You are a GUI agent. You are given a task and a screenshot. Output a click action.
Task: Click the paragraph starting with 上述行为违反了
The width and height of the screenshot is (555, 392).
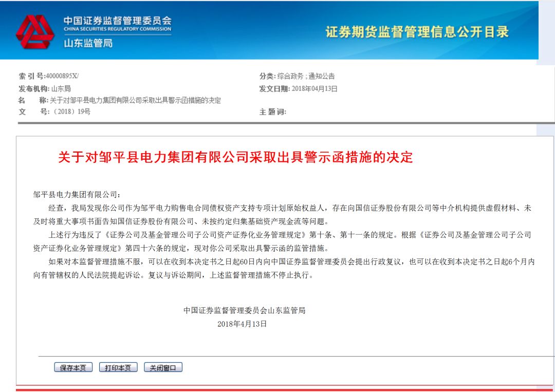[x=283, y=241]
